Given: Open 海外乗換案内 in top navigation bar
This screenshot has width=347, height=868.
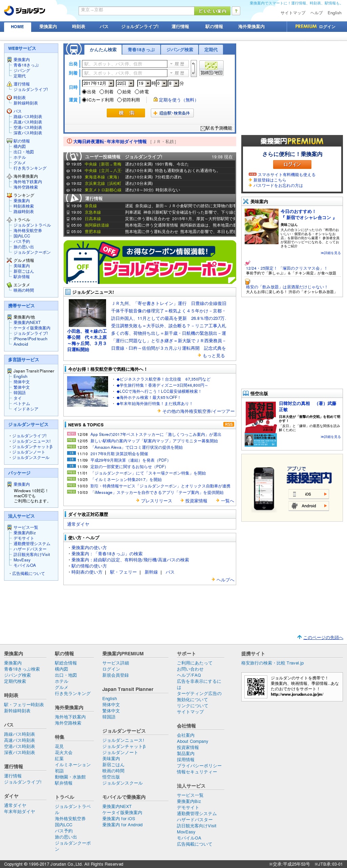Looking at the screenshot, I should pyautogui.click(x=251, y=26).
